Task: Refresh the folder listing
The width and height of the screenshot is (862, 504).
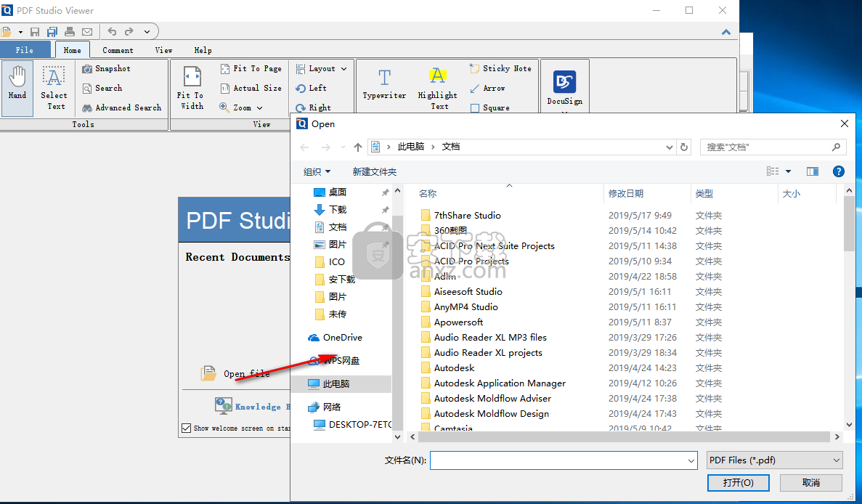Action: click(x=684, y=147)
